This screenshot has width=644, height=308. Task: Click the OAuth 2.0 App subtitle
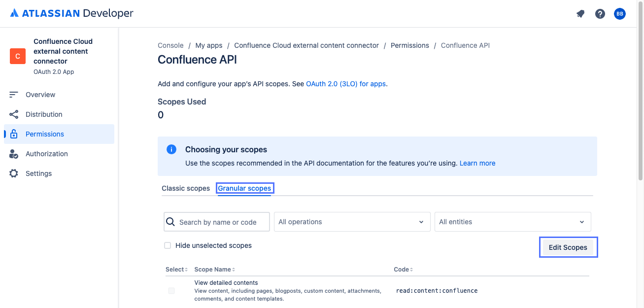click(54, 72)
